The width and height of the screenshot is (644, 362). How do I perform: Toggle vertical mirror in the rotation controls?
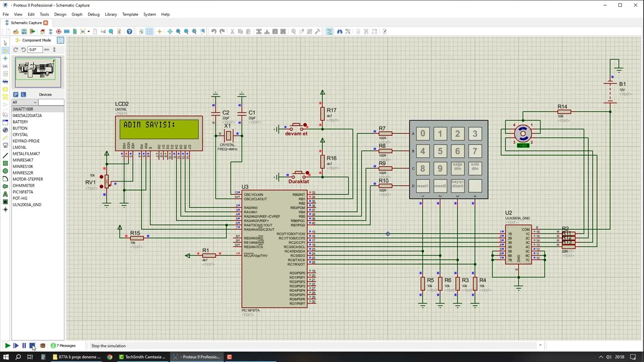pyautogui.click(x=54, y=49)
